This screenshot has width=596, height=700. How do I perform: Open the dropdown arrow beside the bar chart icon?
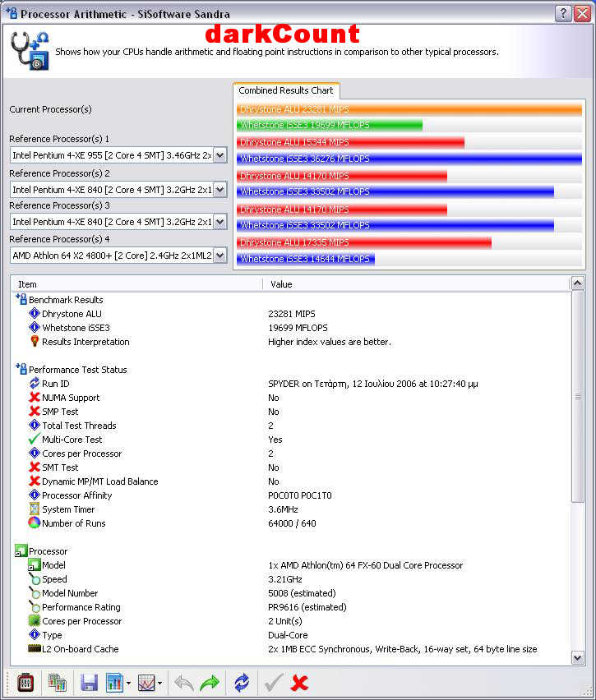(x=128, y=684)
